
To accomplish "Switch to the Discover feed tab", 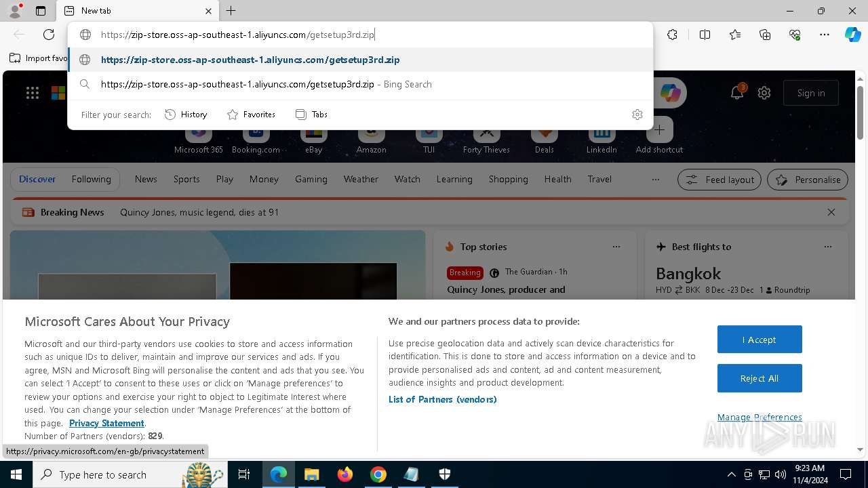I will [x=37, y=179].
